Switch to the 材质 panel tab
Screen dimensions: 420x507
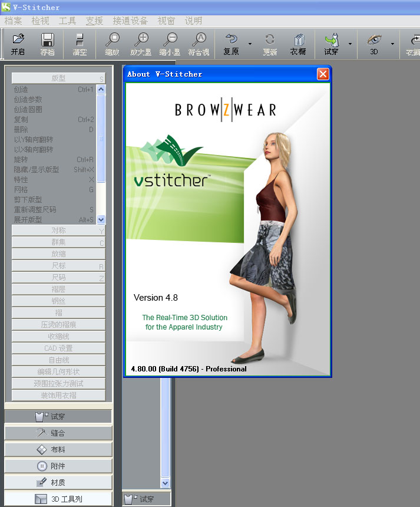click(x=58, y=482)
